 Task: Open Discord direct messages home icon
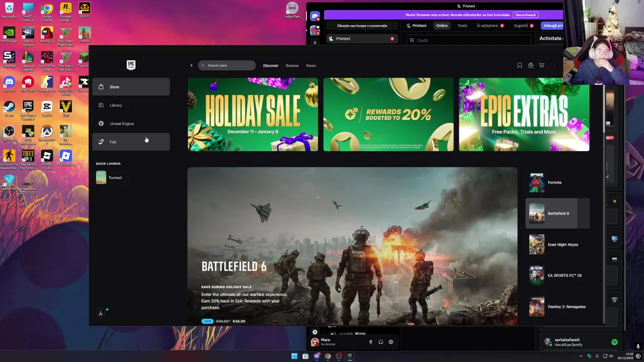[x=315, y=17]
